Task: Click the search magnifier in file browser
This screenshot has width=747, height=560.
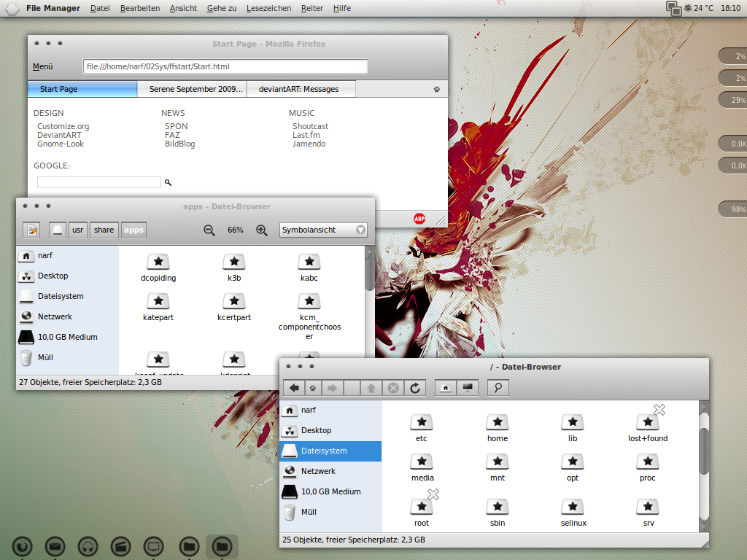Action: tap(498, 388)
